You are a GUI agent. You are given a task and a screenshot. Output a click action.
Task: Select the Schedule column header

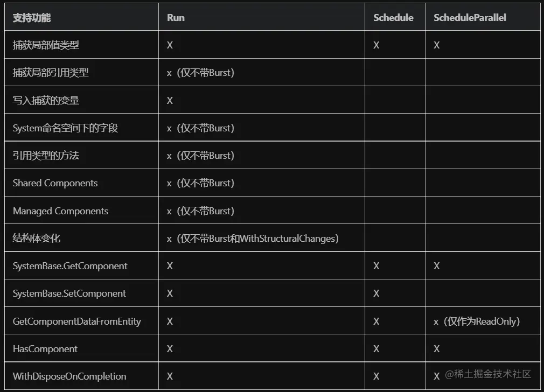[393, 18]
